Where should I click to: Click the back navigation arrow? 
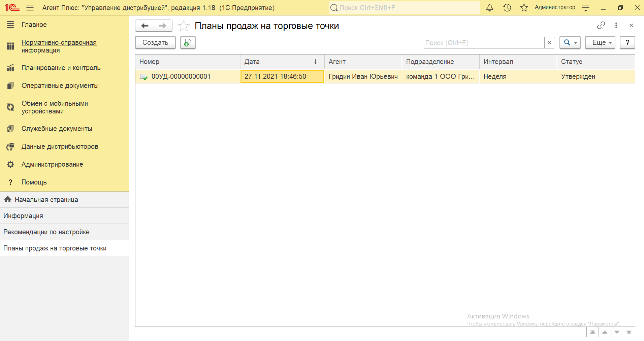[145, 26]
